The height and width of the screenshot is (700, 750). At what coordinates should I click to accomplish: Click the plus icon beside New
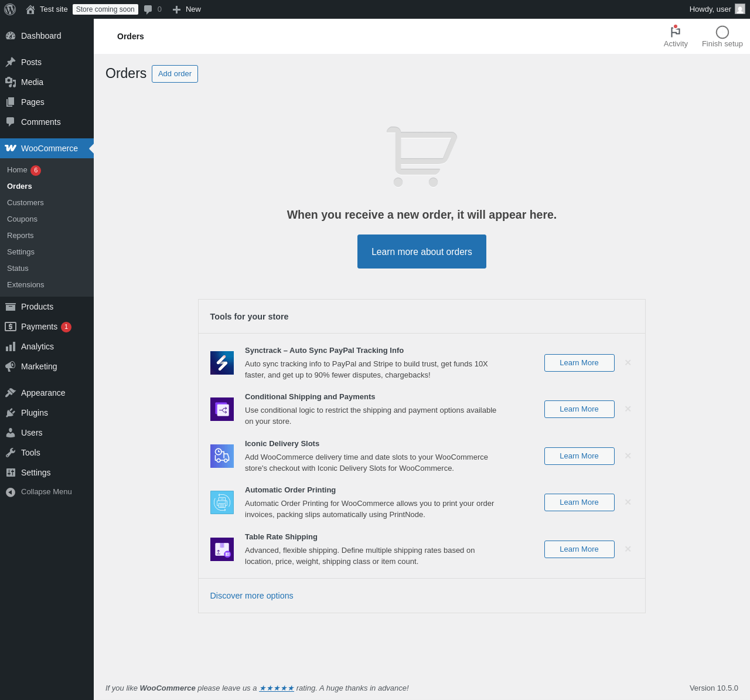point(176,9)
